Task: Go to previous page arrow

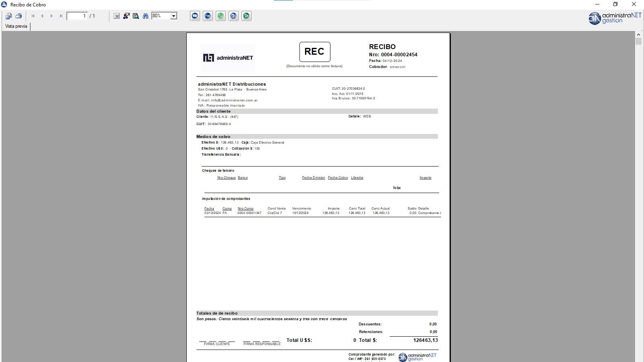Action: pyautogui.click(x=42, y=16)
